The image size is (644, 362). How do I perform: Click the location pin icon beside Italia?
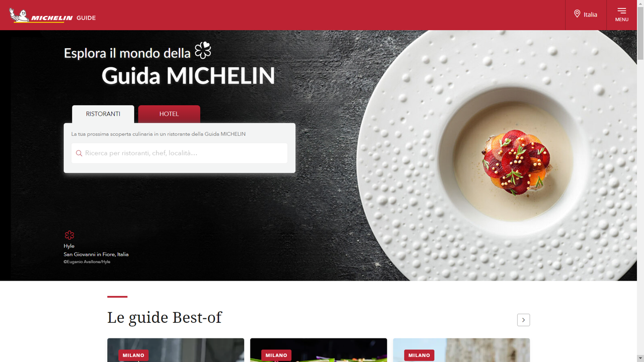click(x=577, y=14)
